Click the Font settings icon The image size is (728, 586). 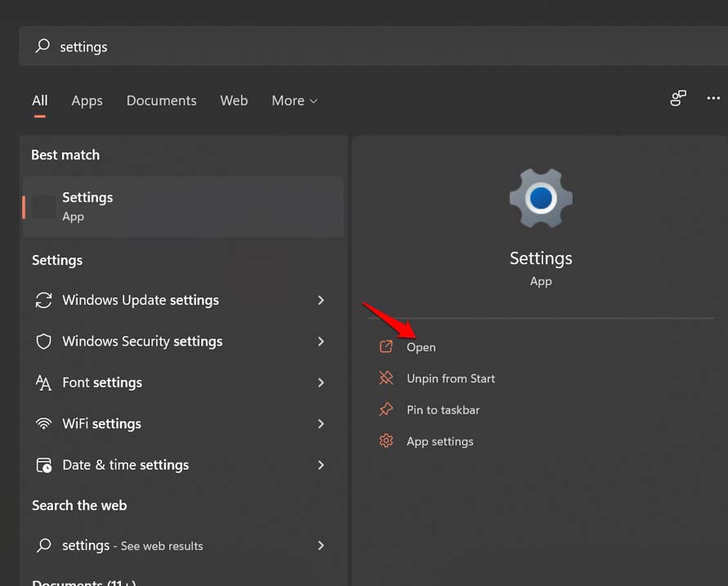pyautogui.click(x=44, y=382)
